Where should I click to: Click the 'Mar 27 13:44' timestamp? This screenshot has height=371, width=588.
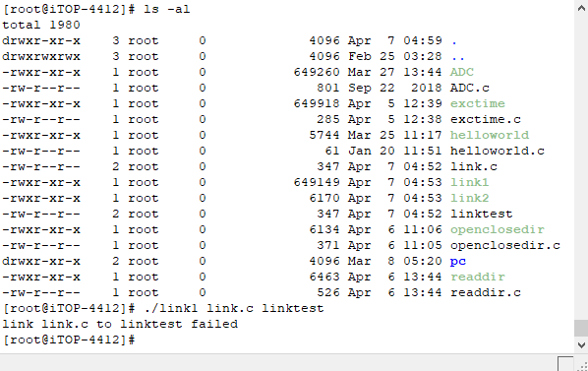coord(395,72)
